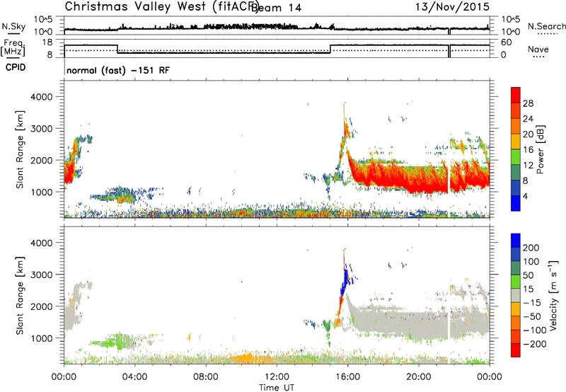Click the 04:00 time tick label
The image size is (566, 392).
point(134,377)
